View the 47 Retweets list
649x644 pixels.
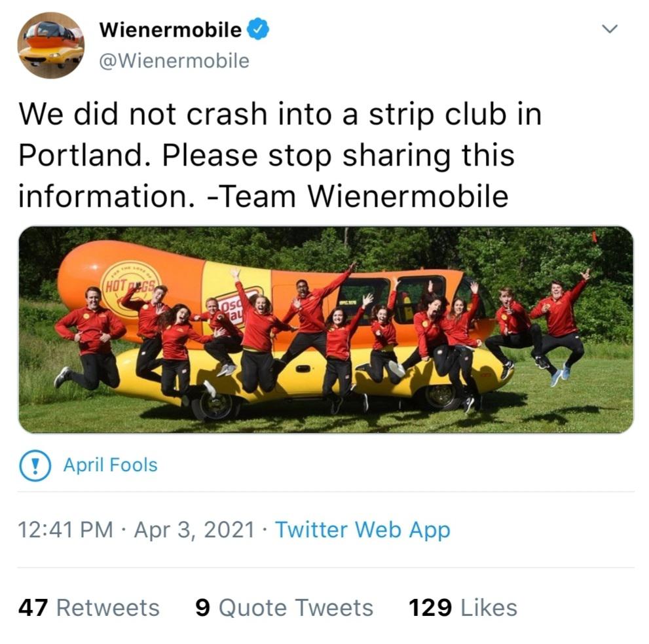(x=88, y=607)
